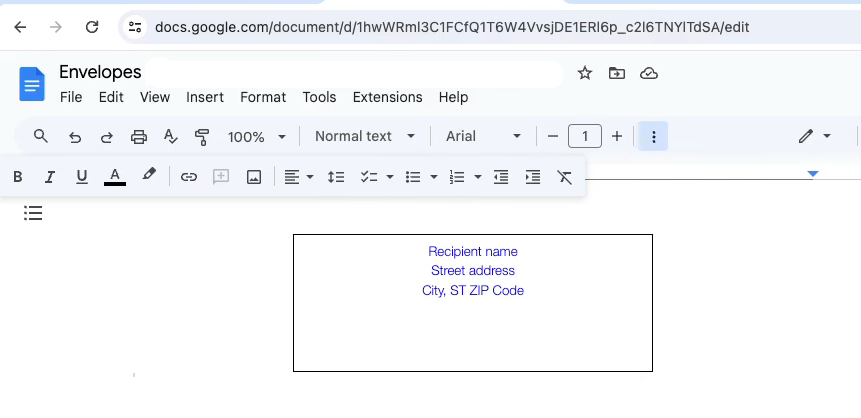Click the font size input field
This screenshot has width=861, height=418.
(585, 137)
